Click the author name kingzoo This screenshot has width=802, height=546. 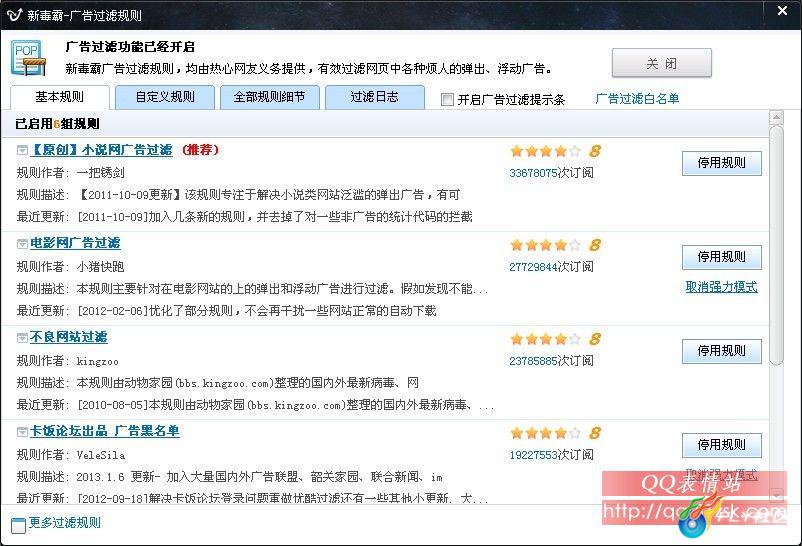[x=98, y=361]
